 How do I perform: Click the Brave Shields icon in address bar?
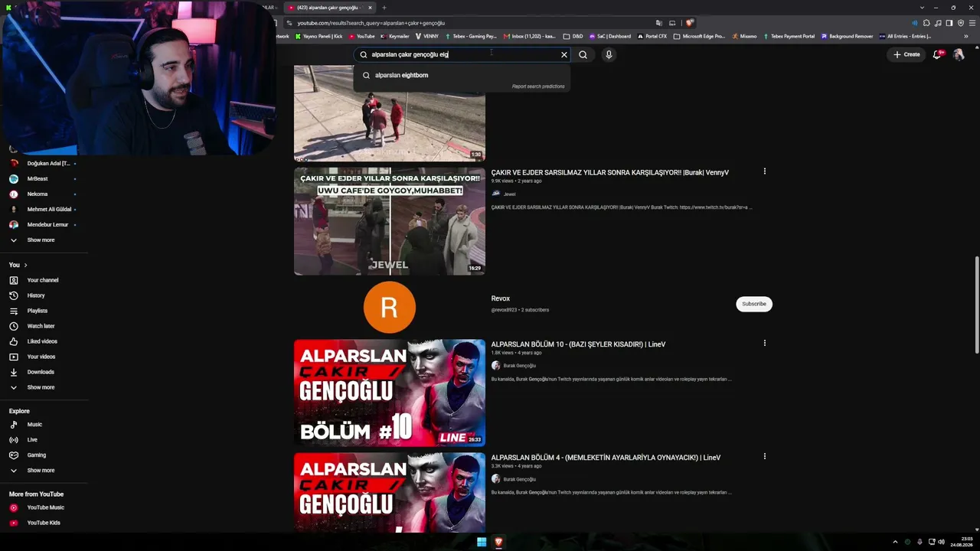pyautogui.click(x=690, y=23)
